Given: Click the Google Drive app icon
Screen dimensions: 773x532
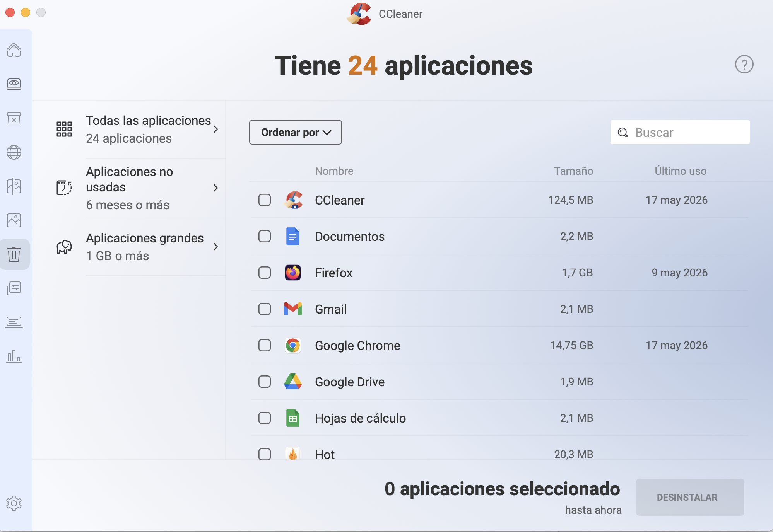Looking at the screenshot, I should tap(293, 382).
